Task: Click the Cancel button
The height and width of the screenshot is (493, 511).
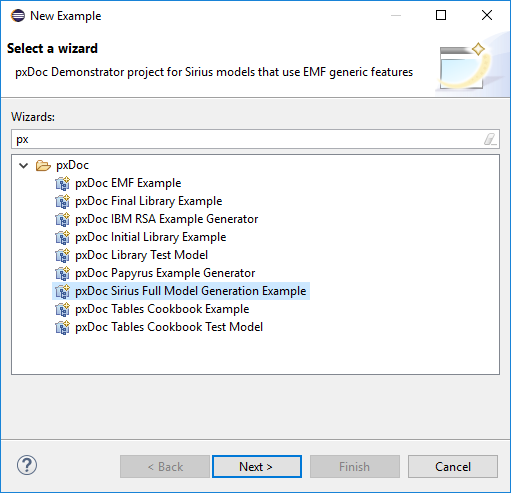Action: click(453, 466)
